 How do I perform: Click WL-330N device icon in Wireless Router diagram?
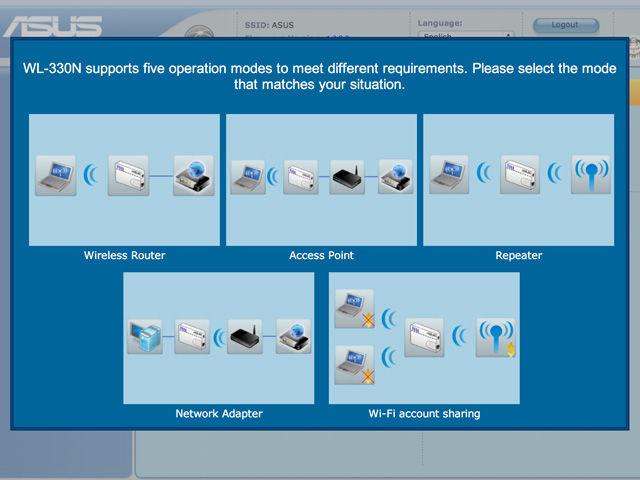[x=129, y=176]
